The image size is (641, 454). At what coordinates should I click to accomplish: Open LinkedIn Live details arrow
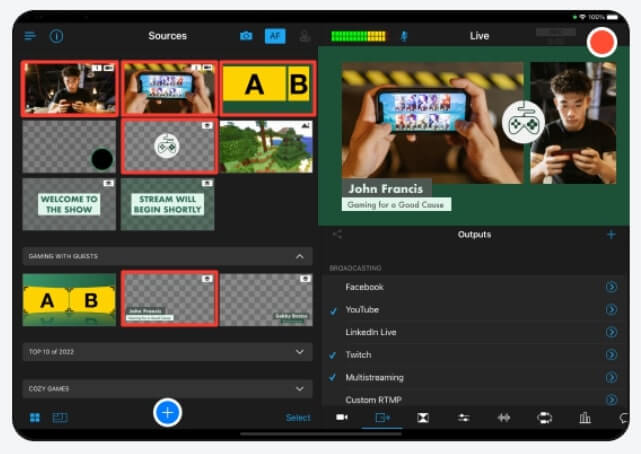(611, 332)
